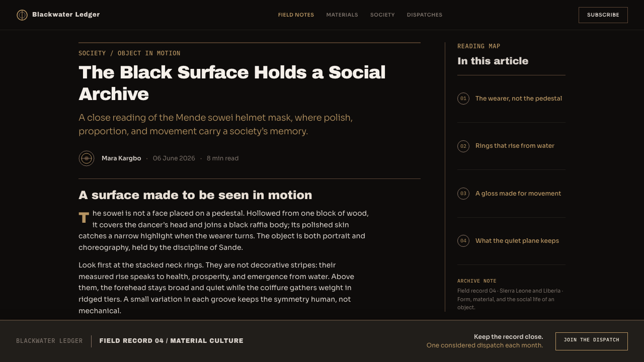Click the "In this article" sidebar heading
644x362 pixels.
(493, 61)
